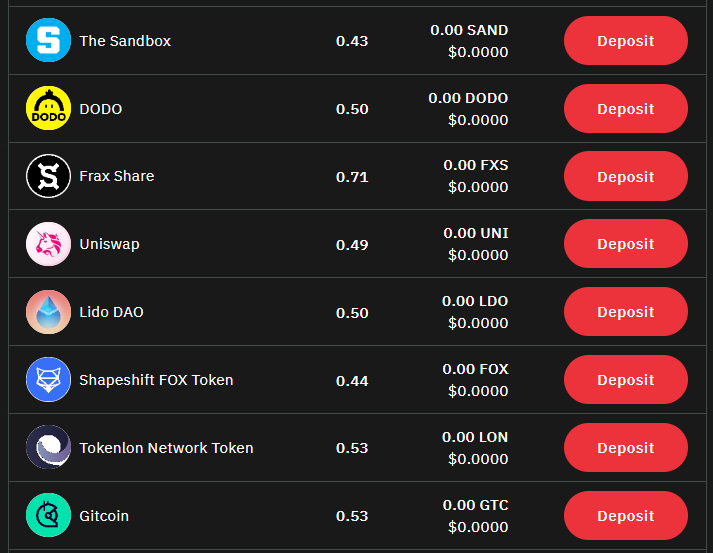Image resolution: width=713 pixels, height=553 pixels.
Task: Click Uniswap value 0.49
Action: coord(352,245)
